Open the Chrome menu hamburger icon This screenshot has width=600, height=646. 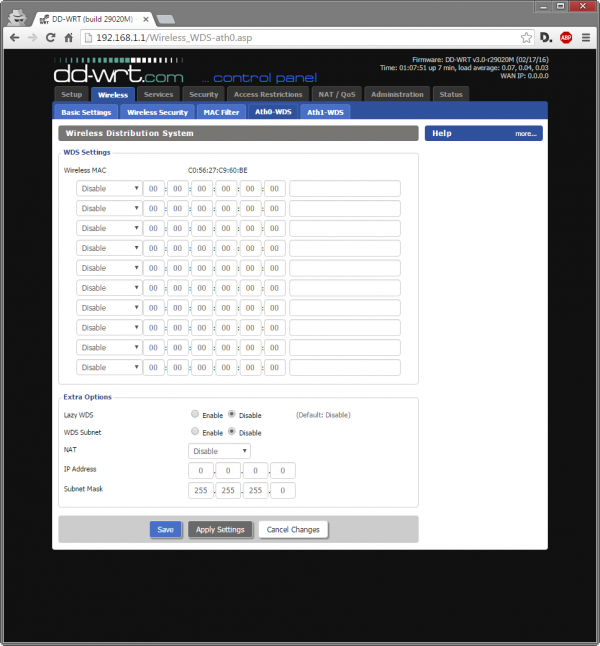pyautogui.click(x=586, y=37)
